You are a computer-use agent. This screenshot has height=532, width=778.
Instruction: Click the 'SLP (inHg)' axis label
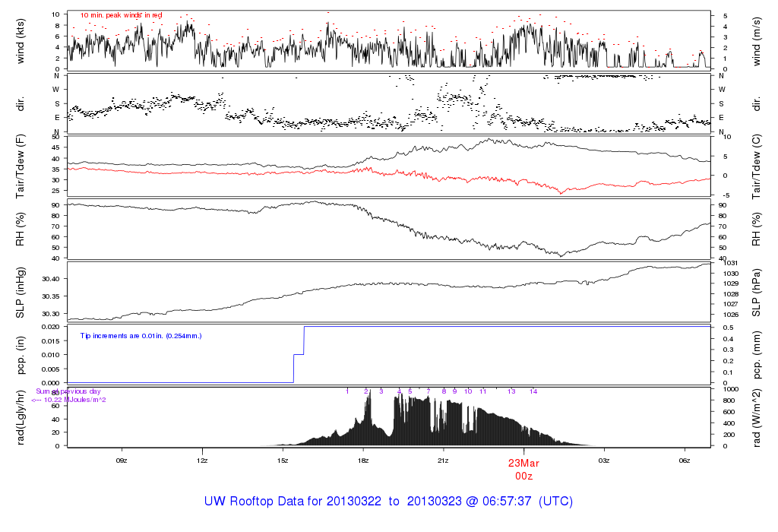(x=21, y=292)
